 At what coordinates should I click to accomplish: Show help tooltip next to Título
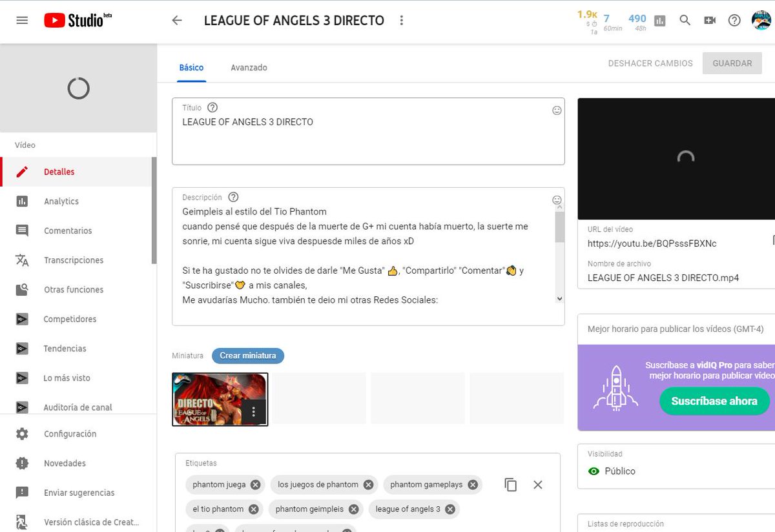click(x=212, y=108)
